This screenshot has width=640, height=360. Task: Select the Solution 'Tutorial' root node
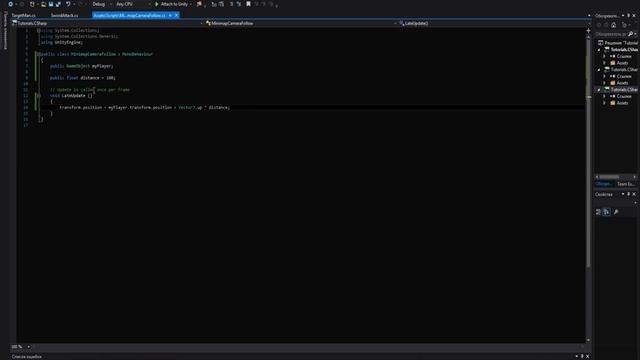(618, 43)
